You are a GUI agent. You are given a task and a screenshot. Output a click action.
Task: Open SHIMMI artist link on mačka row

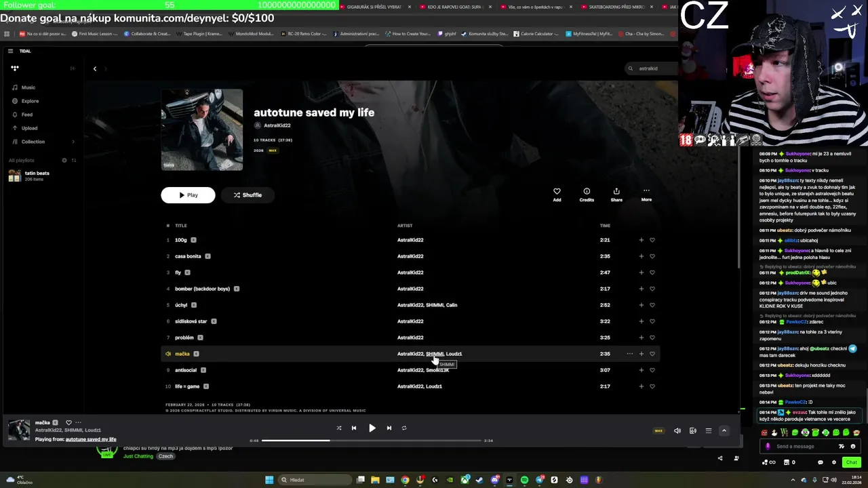coord(434,354)
